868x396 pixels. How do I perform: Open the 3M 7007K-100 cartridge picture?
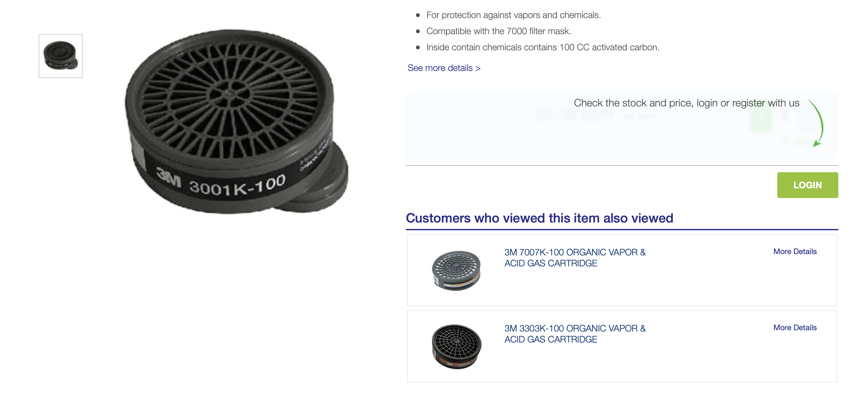[456, 271]
